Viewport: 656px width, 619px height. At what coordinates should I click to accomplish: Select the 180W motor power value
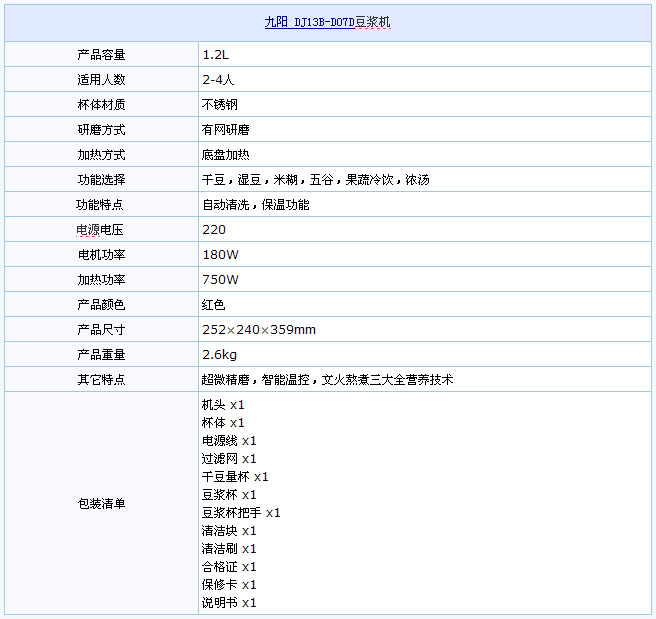[x=220, y=255]
